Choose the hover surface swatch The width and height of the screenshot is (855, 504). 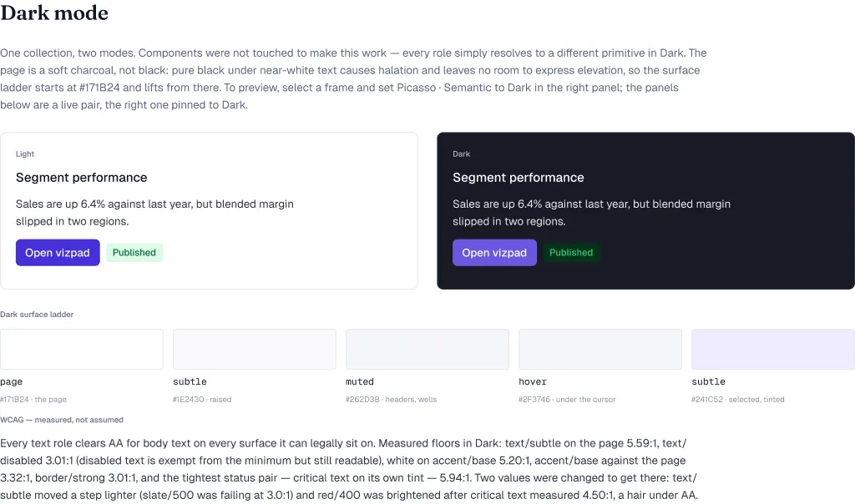600,350
